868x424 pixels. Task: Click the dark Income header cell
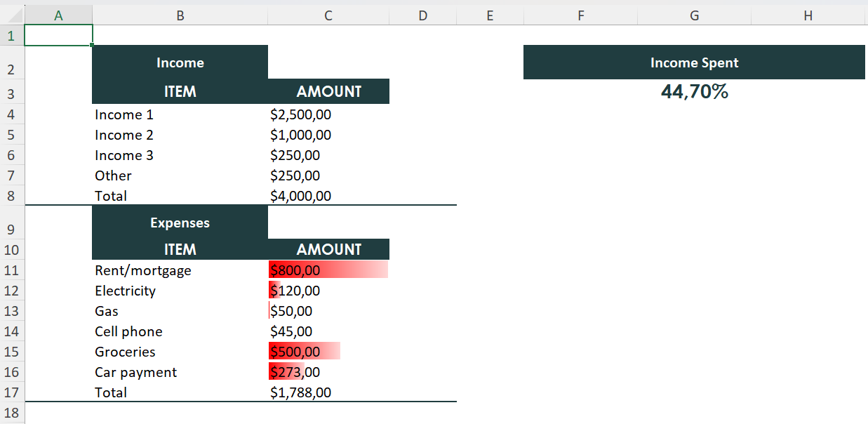(180, 62)
